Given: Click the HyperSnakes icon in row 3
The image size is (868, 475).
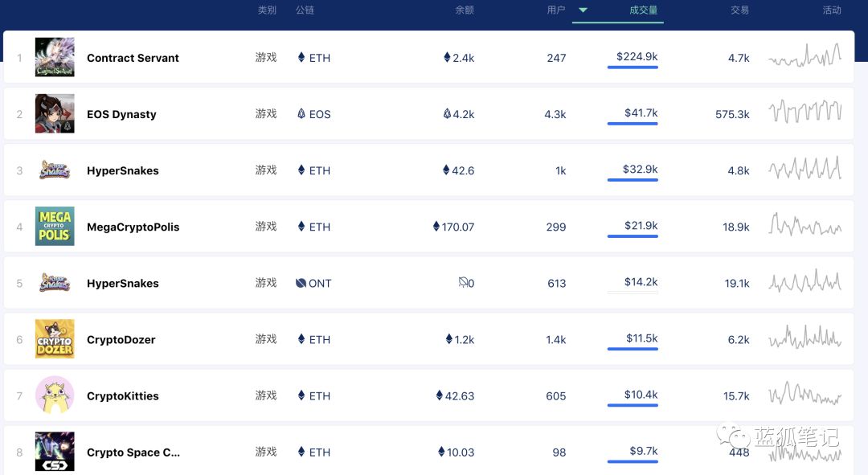Looking at the screenshot, I should tap(55, 170).
